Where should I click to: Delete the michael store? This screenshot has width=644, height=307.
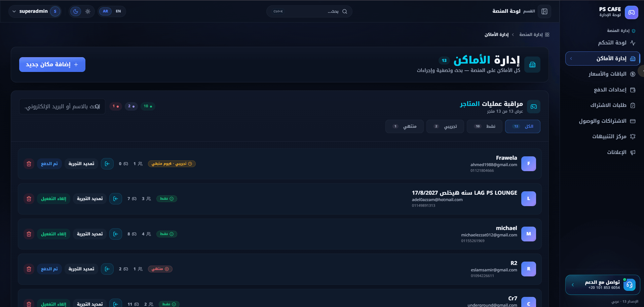point(29,234)
